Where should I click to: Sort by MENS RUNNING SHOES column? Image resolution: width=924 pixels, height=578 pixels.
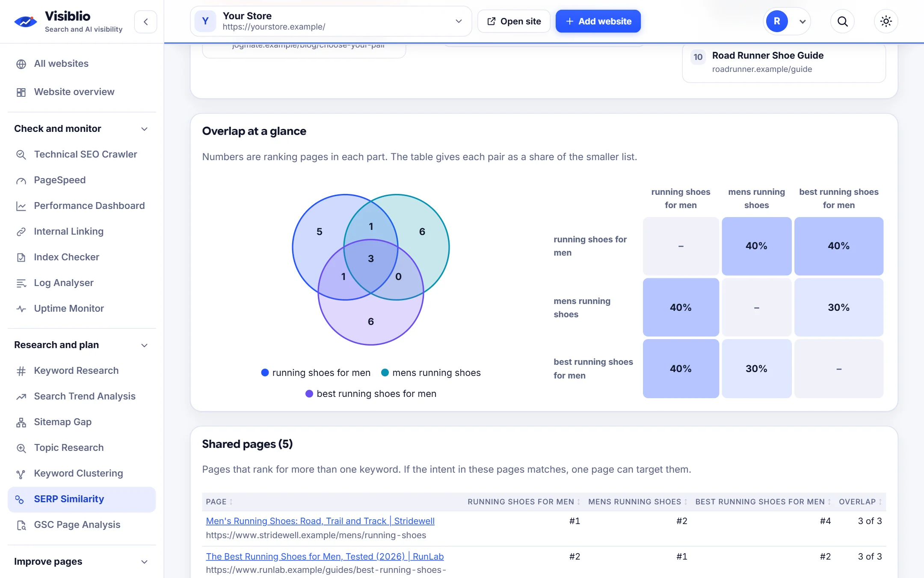point(638,502)
